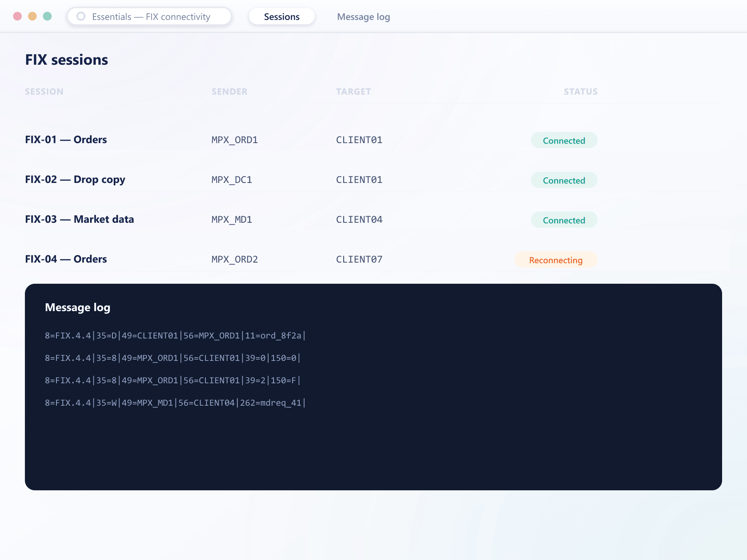
Task: Click the Connected badge for FIX-03
Action: 564,220
